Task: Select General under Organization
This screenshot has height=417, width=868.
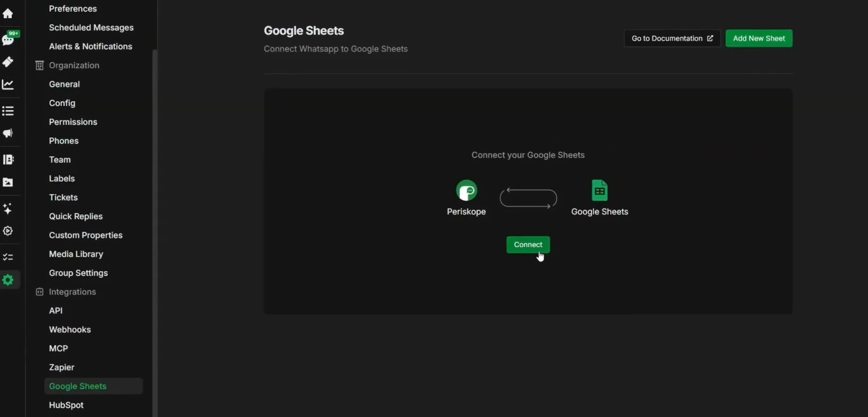Action: [x=65, y=84]
